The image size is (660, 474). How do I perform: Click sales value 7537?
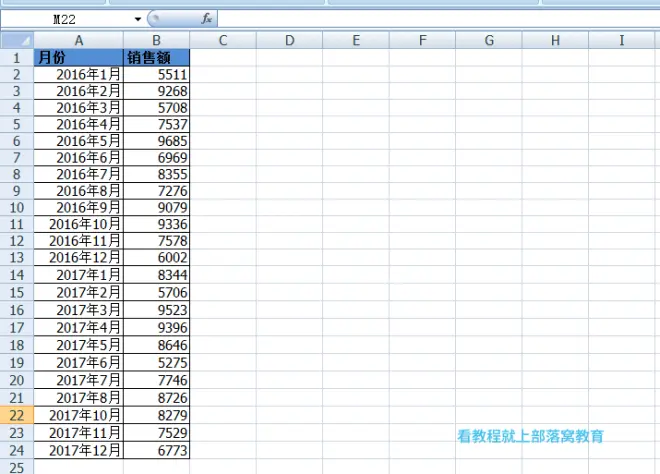(157, 124)
